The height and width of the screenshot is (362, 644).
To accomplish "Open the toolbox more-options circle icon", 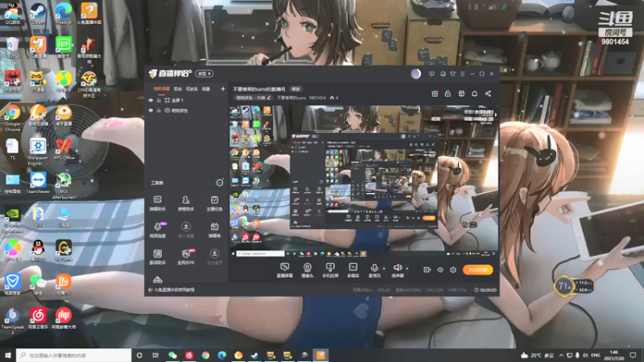I will pyautogui.click(x=220, y=183).
